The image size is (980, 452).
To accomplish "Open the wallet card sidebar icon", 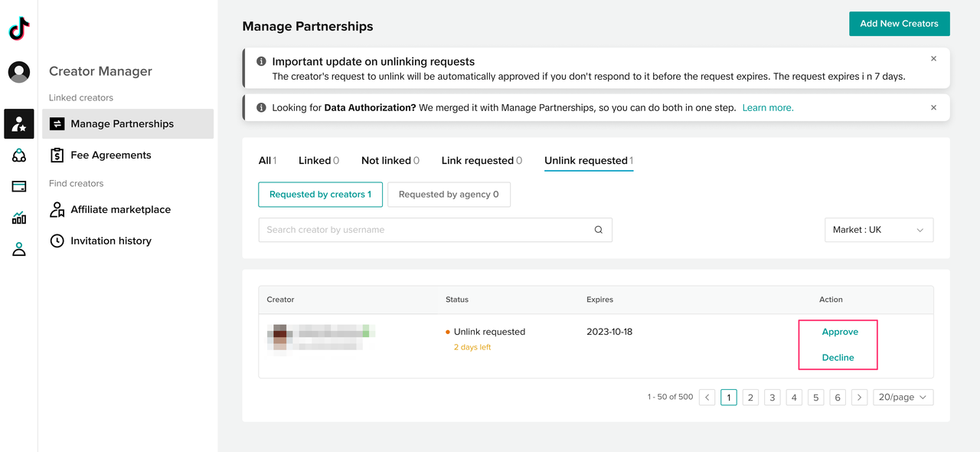I will point(19,186).
